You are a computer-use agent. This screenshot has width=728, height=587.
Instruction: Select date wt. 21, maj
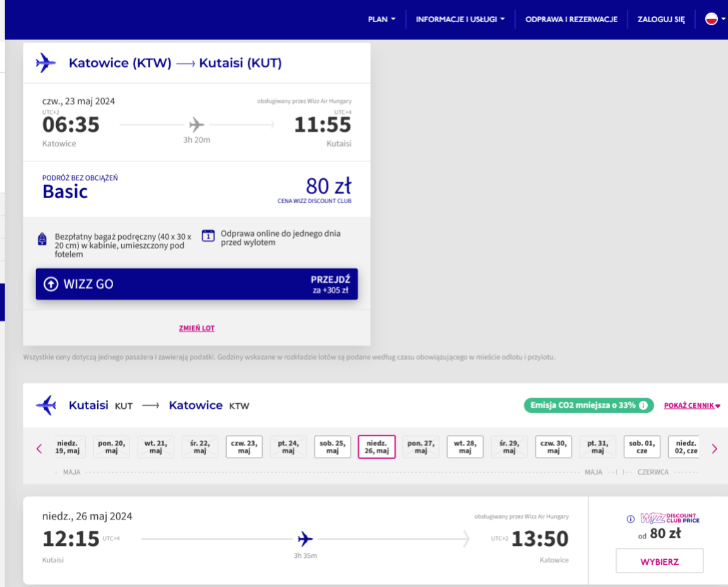tap(155, 447)
